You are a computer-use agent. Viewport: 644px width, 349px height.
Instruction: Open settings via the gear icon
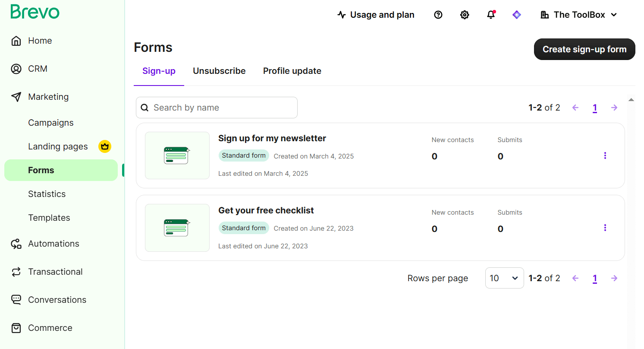pyautogui.click(x=465, y=15)
